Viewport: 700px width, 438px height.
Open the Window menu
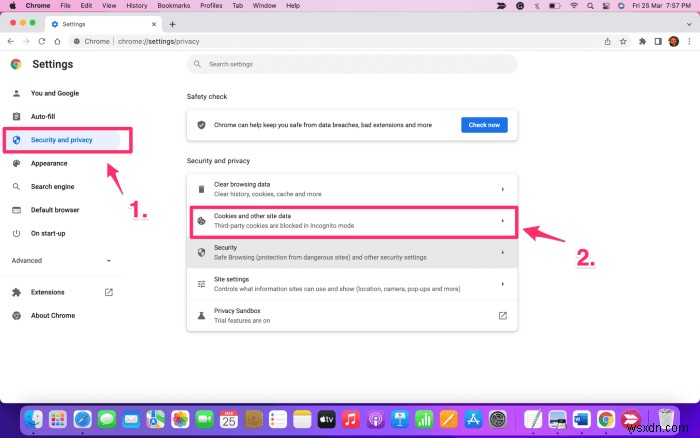(x=264, y=6)
